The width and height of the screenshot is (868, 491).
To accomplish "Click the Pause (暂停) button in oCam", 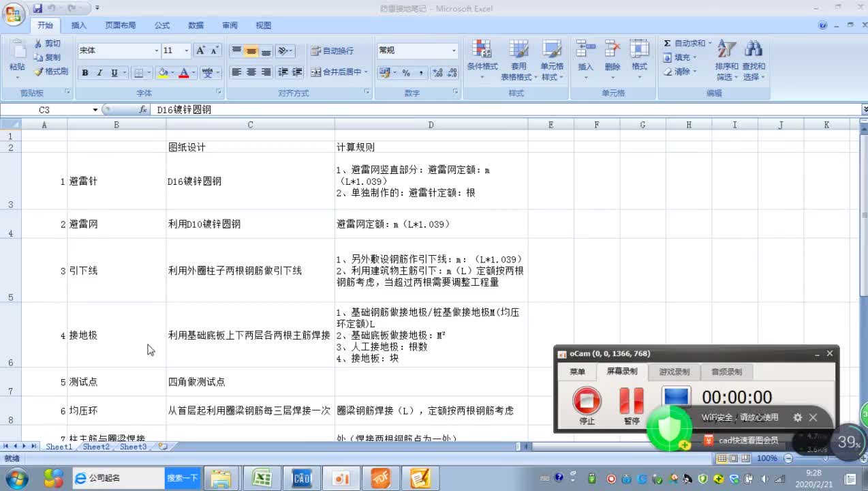I will 632,404.
